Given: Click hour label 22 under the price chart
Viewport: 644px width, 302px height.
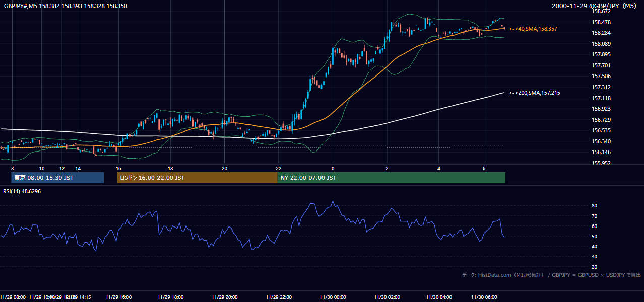Looking at the screenshot, I should (279, 168).
